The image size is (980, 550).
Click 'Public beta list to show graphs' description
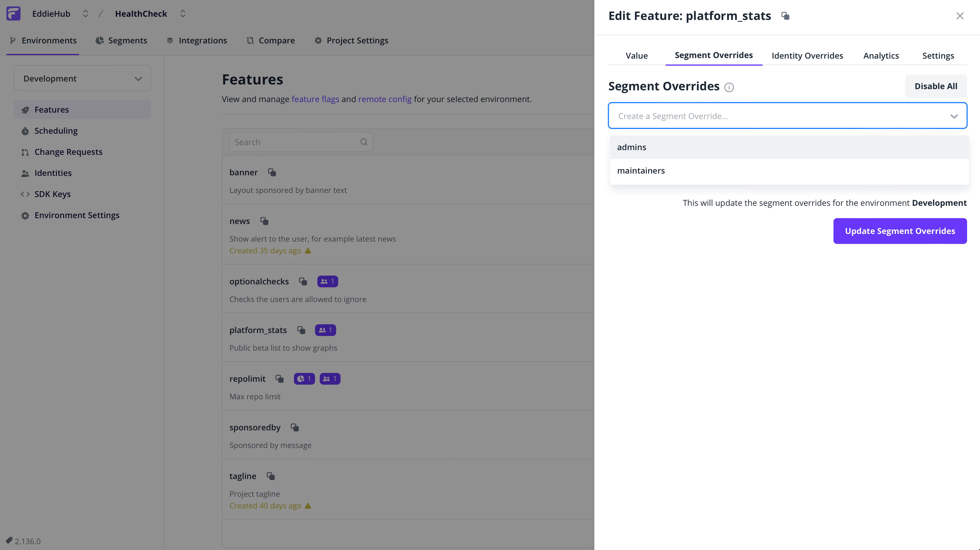click(x=283, y=348)
